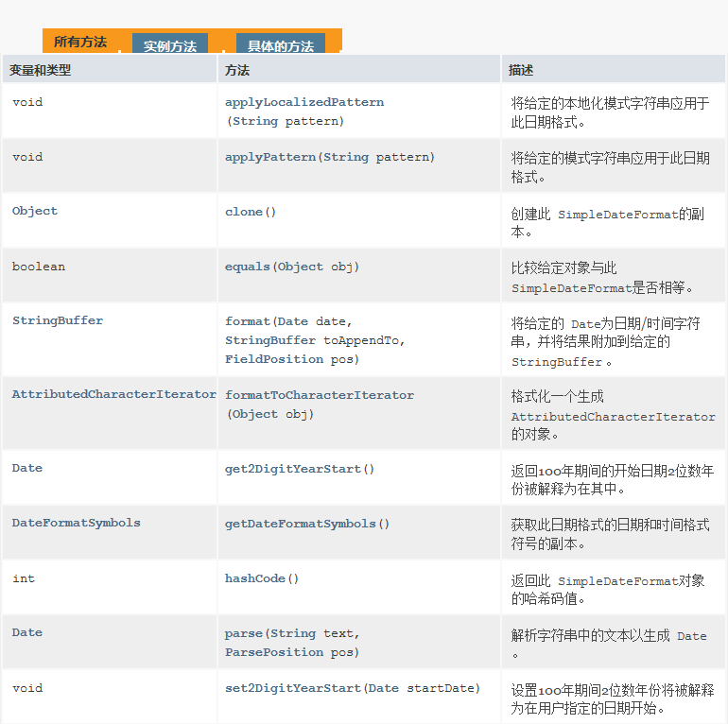
Task: Click AttributedCharacterIterator link in description column
Action: 613,417
